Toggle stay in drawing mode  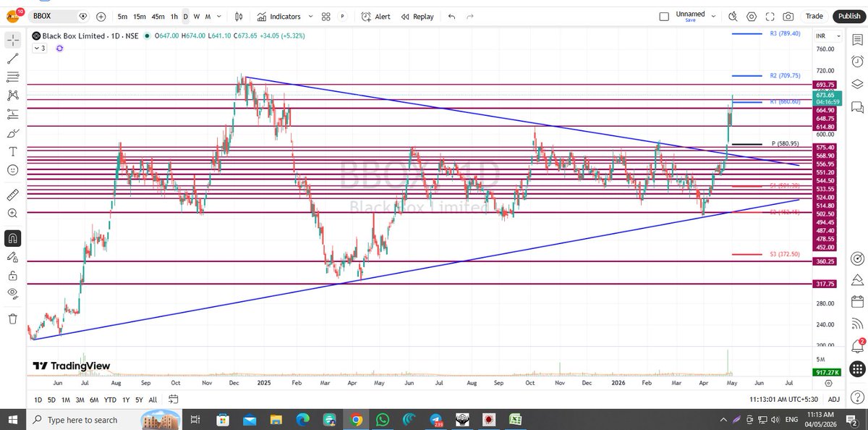[13, 257]
